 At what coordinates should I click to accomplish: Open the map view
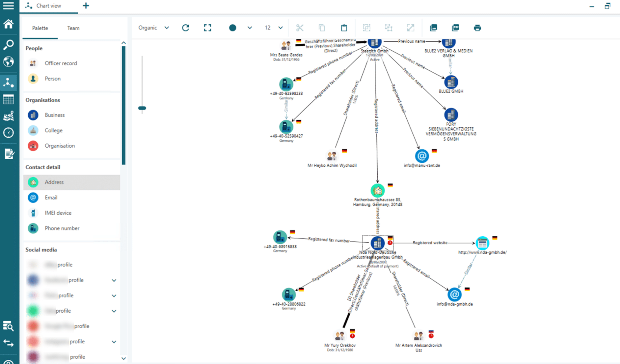tap(9, 116)
